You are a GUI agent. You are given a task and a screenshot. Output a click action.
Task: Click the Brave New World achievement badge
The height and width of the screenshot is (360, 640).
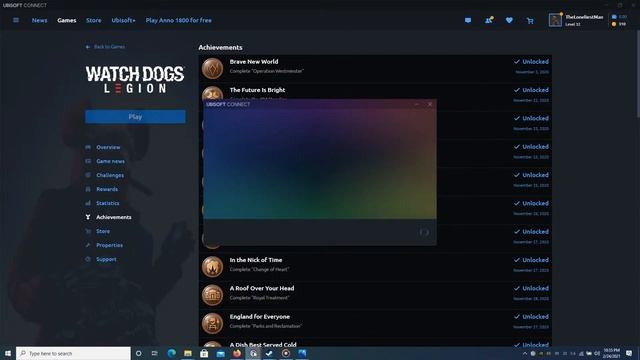point(212,68)
